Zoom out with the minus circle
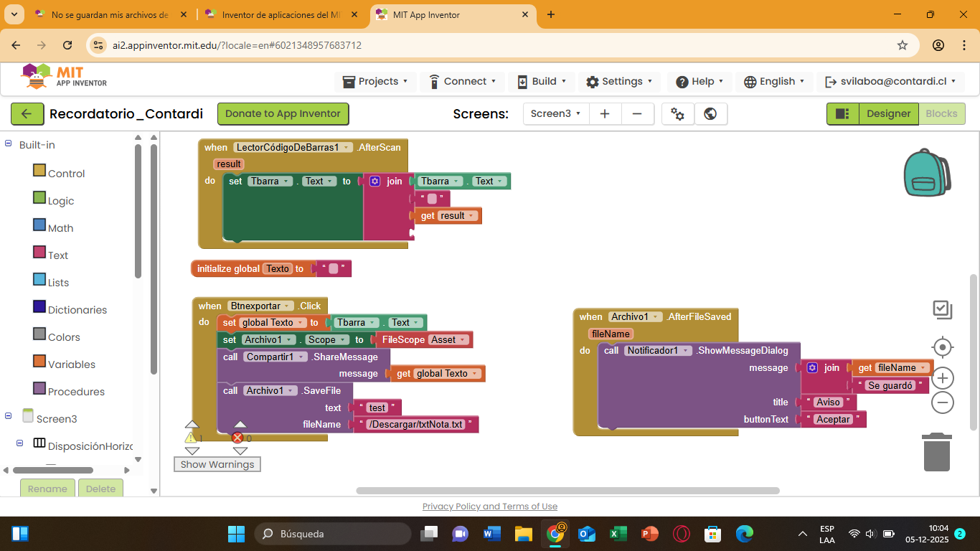This screenshot has width=980, height=551. (942, 402)
